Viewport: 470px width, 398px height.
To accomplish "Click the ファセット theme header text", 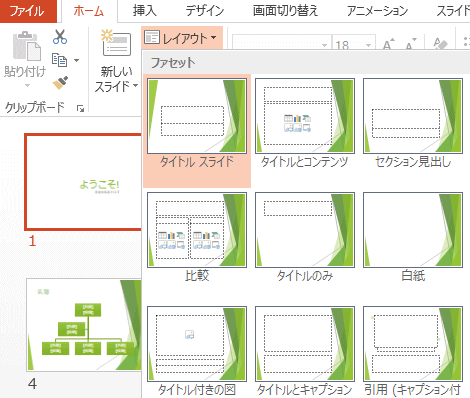I will click(173, 62).
